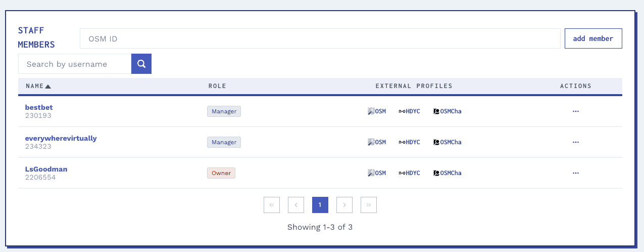Open everywherevirtually's OSM profile link
The width and height of the screenshot is (644, 252).
pyautogui.click(x=377, y=142)
